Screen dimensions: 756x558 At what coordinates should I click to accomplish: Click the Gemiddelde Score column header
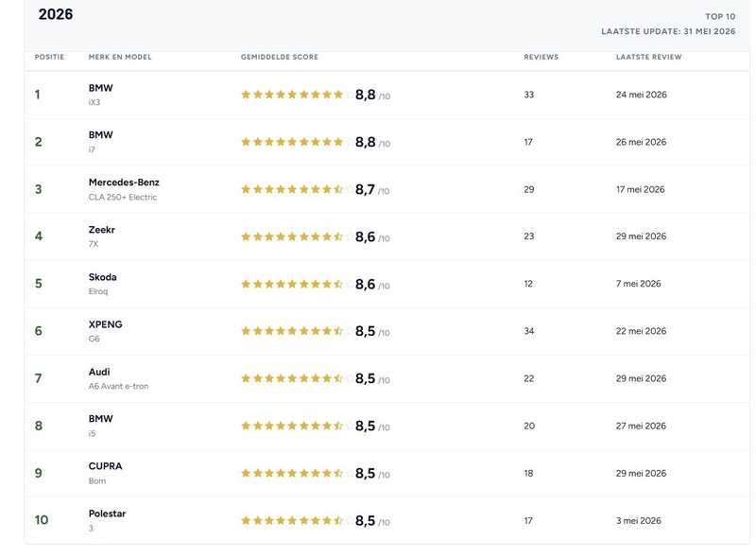(x=280, y=57)
